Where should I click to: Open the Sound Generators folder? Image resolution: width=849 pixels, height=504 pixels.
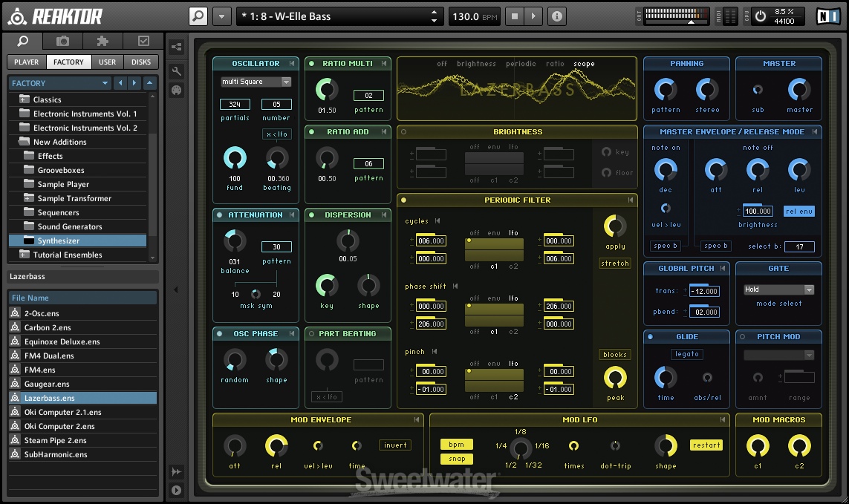tap(77, 226)
